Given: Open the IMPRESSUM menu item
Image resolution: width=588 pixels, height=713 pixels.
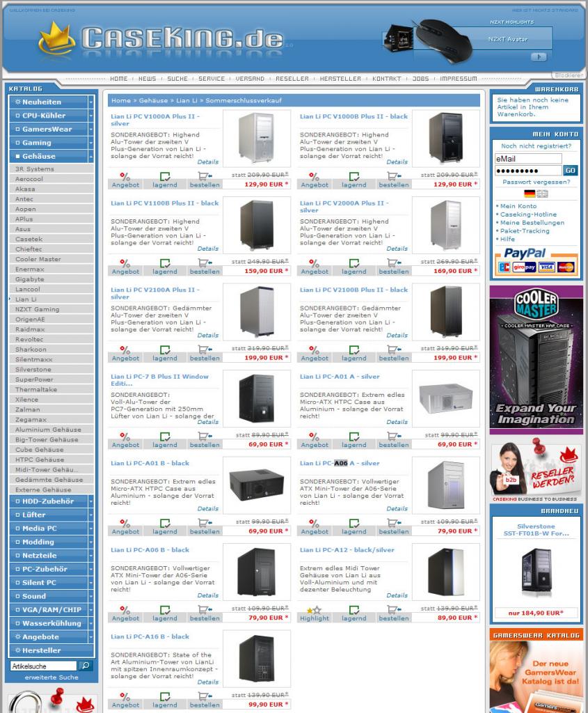Looking at the screenshot, I should (459, 79).
